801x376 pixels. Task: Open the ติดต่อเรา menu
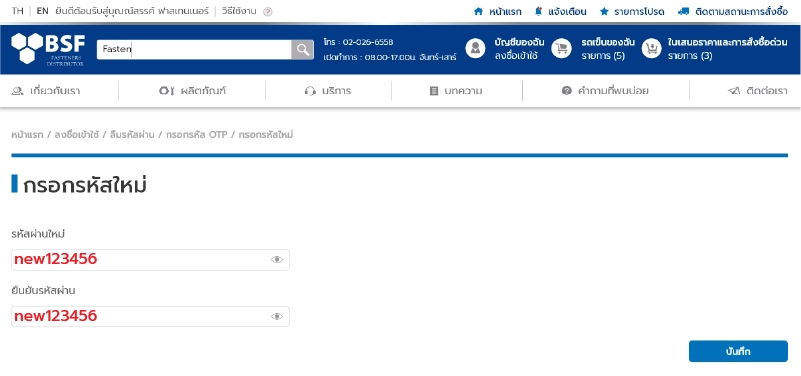tap(767, 91)
